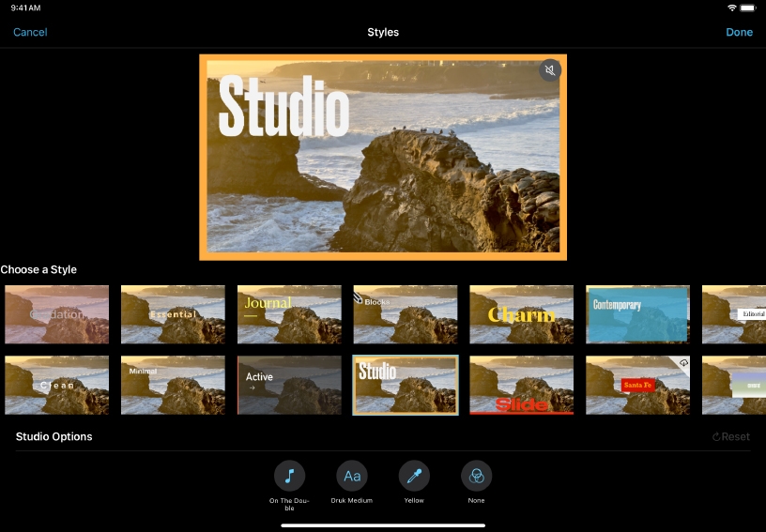This screenshot has height=532, width=766.
Task: Open the Yellow color eyedropper option
Action: [414, 476]
